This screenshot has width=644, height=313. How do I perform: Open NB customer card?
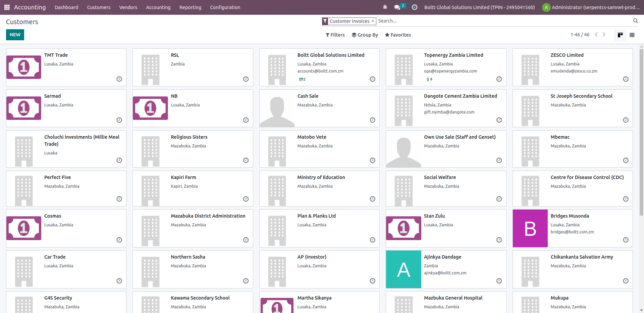tap(193, 108)
